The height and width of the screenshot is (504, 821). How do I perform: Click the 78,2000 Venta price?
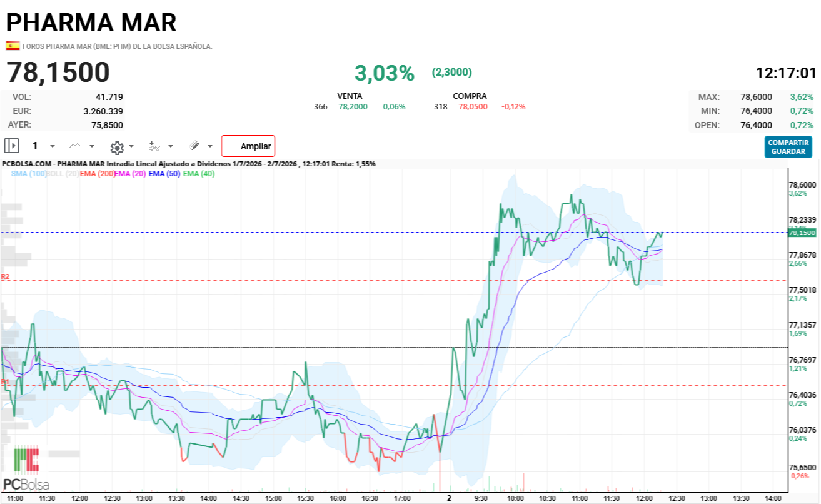(353, 107)
